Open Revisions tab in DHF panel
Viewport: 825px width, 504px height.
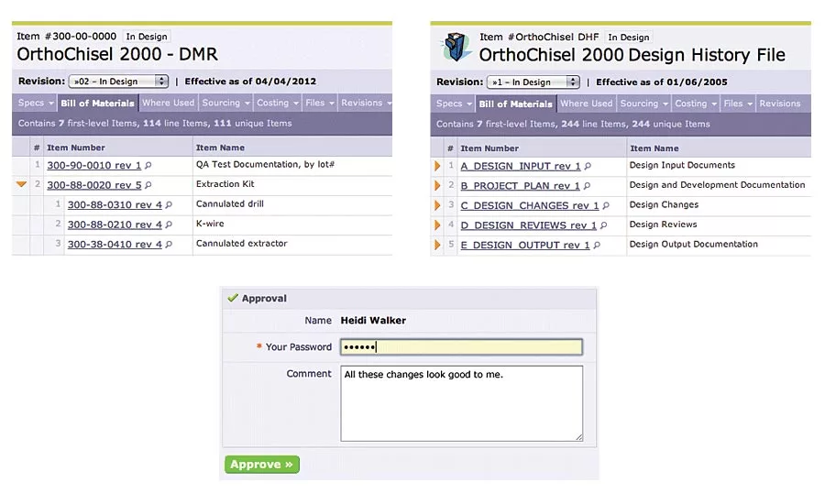click(x=780, y=104)
